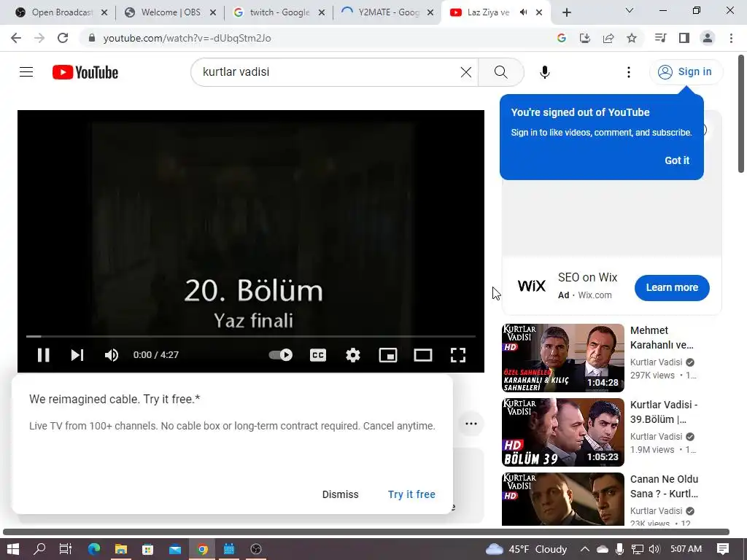The height and width of the screenshot is (560, 747).
Task: Open the Windows Start menu
Action: tap(13, 549)
